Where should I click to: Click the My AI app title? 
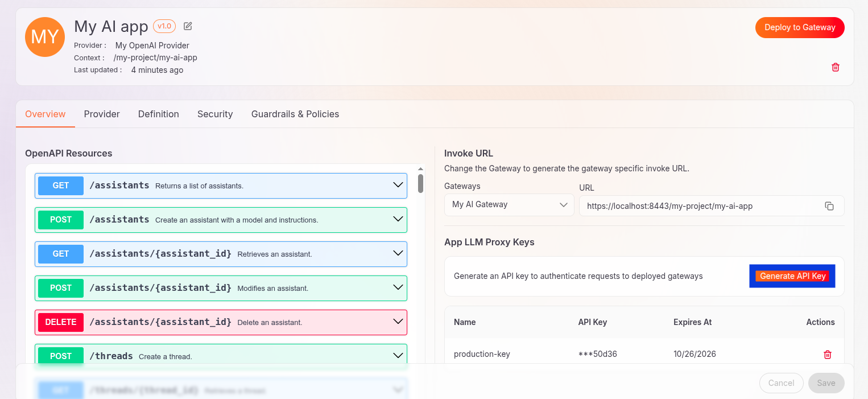[111, 26]
